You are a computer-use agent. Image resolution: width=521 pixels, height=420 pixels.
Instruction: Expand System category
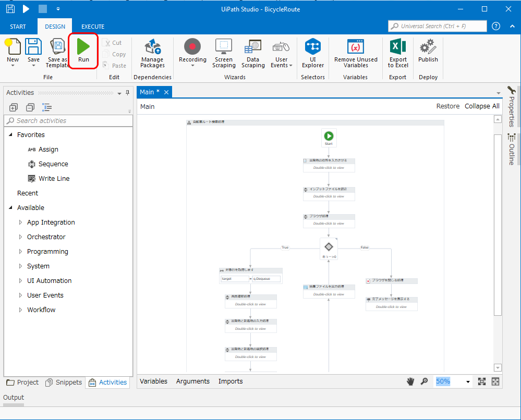pos(20,266)
